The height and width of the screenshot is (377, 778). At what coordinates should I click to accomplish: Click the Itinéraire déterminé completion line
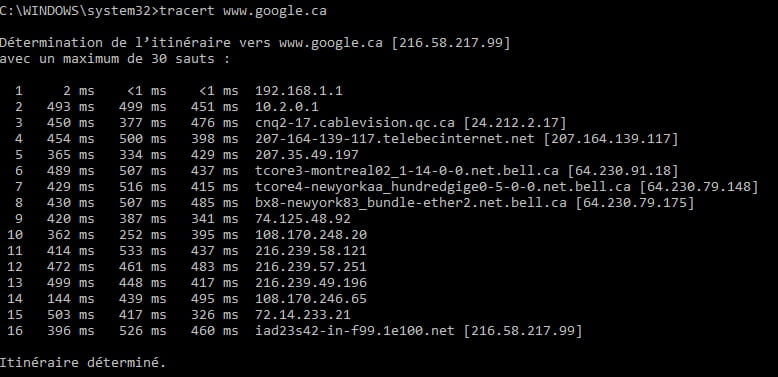(x=82, y=363)
